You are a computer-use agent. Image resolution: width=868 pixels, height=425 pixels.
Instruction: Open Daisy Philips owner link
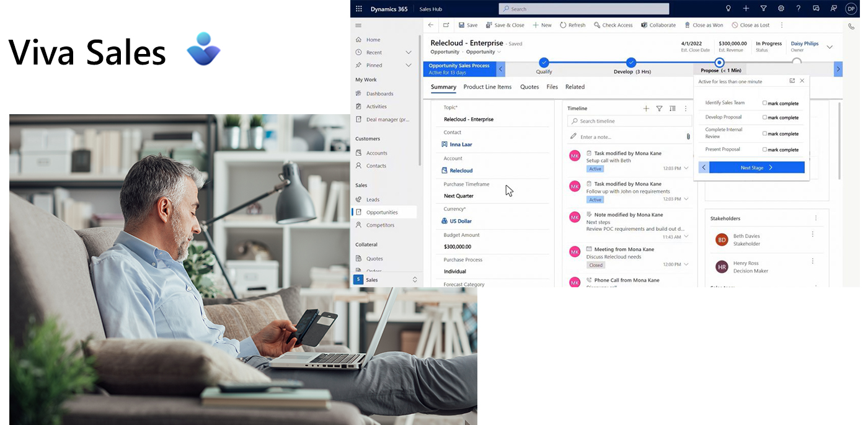pyautogui.click(x=805, y=43)
